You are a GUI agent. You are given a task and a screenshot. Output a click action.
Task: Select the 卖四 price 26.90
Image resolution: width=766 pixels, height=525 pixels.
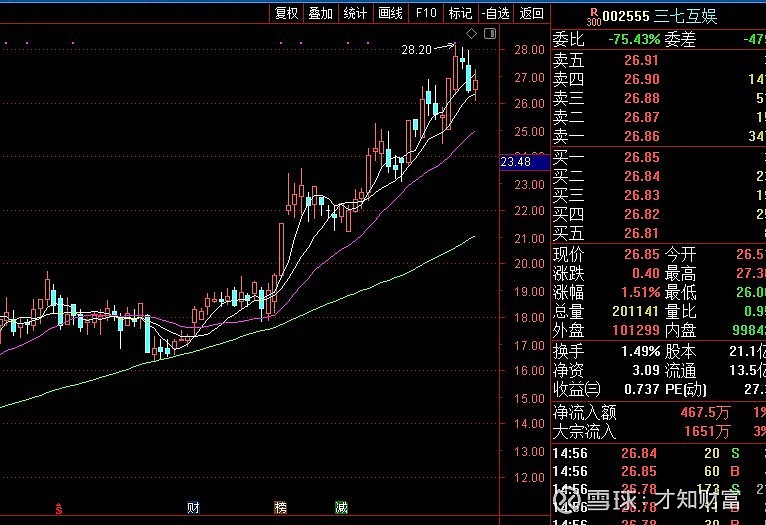641,79
